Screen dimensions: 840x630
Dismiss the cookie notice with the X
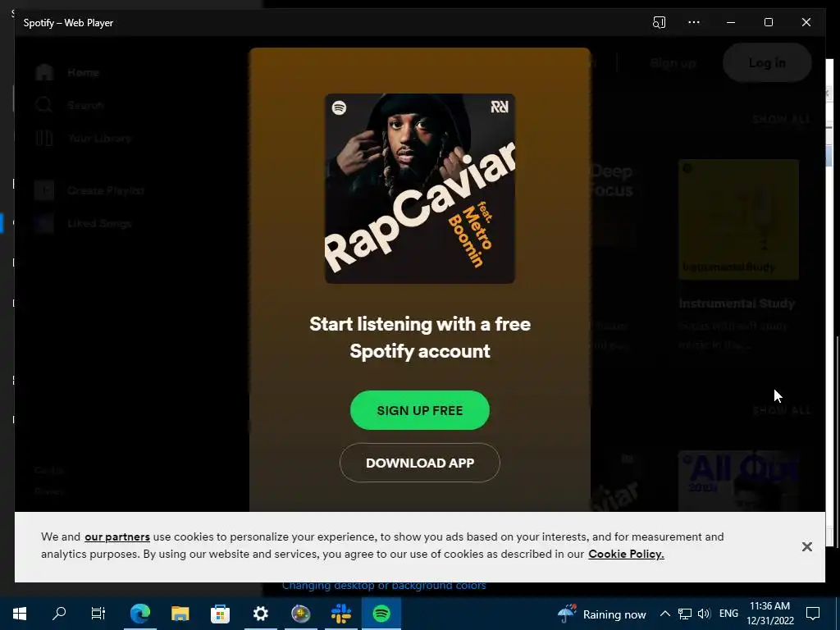tap(807, 546)
